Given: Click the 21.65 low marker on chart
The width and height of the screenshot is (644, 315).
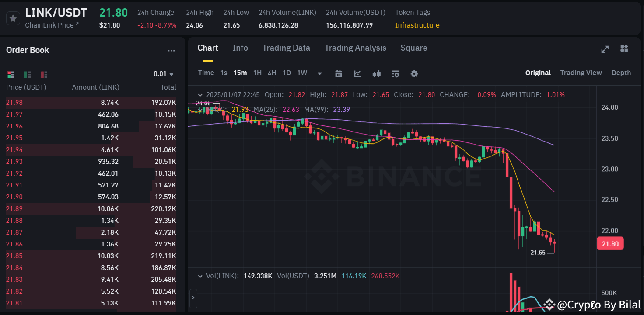Looking at the screenshot, I should pos(538,253).
